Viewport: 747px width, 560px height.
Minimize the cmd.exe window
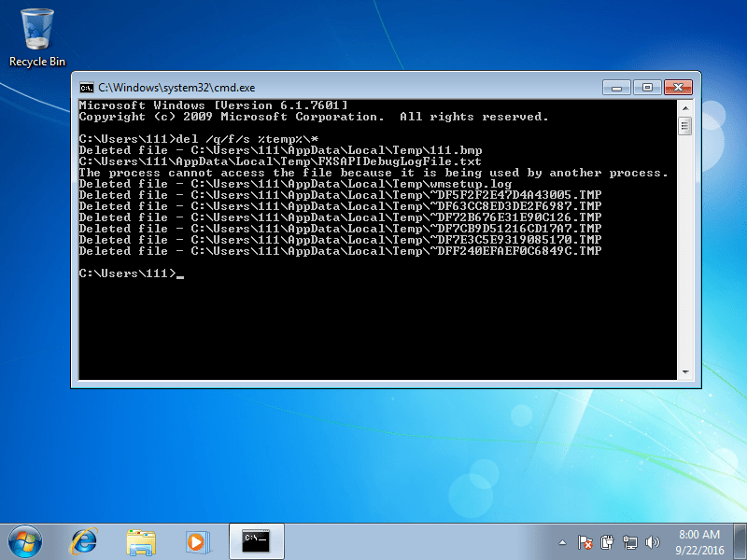[615, 87]
